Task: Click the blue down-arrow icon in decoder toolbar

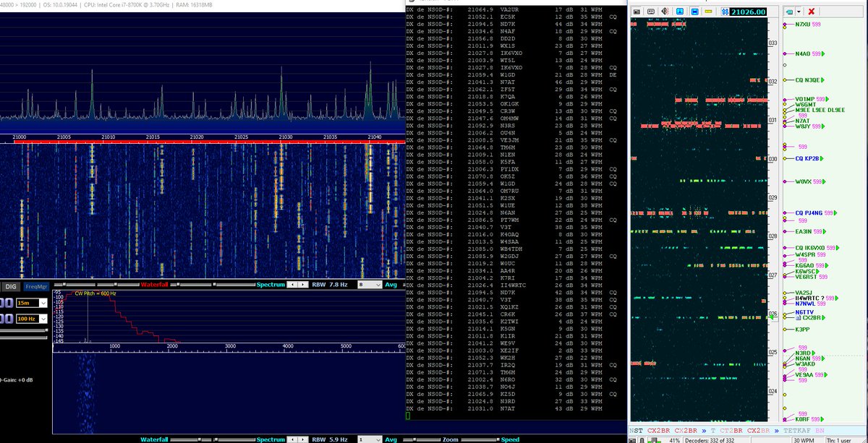Action: 679,12
